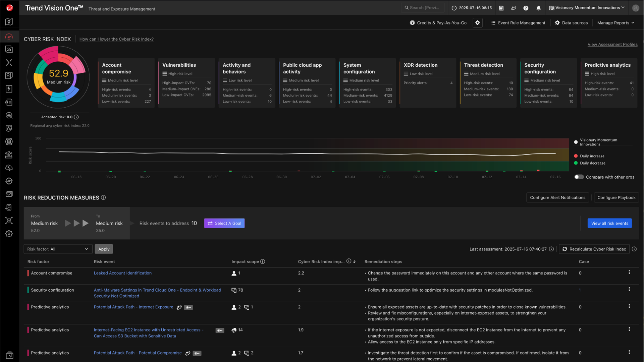Click the Accepted risk info icon

(x=76, y=117)
